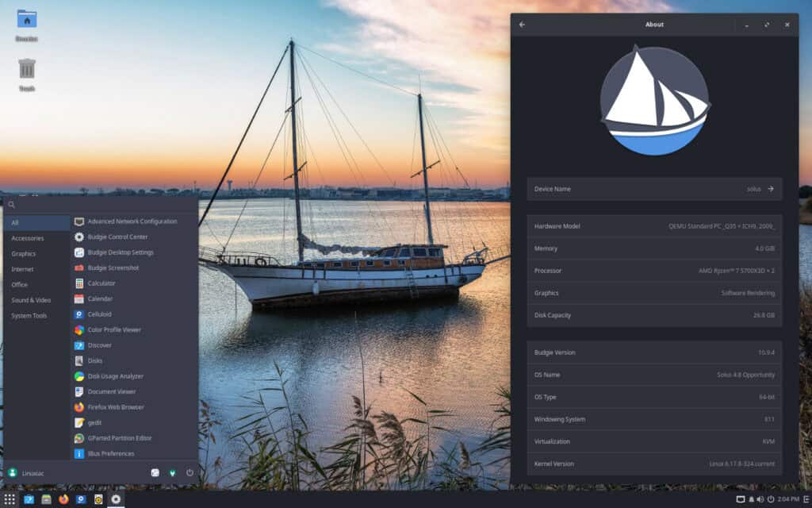812x508 pixels.
Task: Start the Celluloid media player
Action: pos(99,314)
